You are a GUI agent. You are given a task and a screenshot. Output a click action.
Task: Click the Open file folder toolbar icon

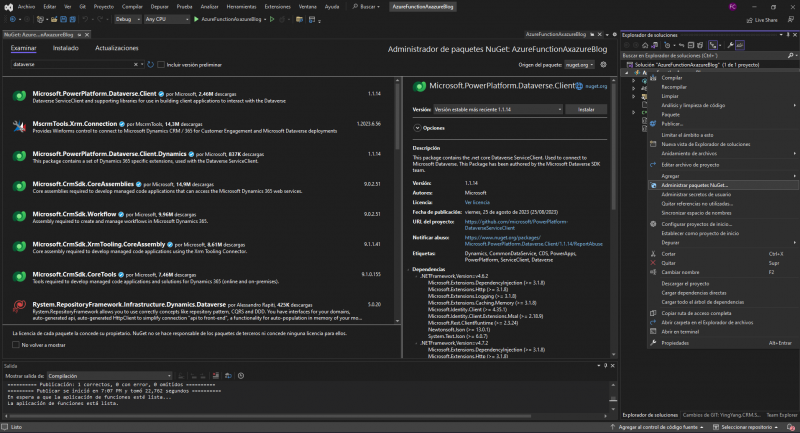point(54,19)
